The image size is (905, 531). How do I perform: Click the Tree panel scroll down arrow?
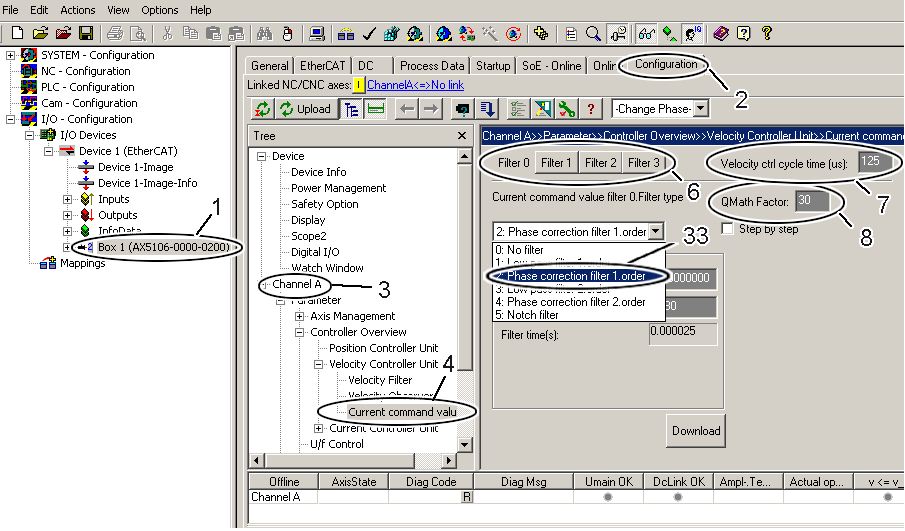(465, 445)
